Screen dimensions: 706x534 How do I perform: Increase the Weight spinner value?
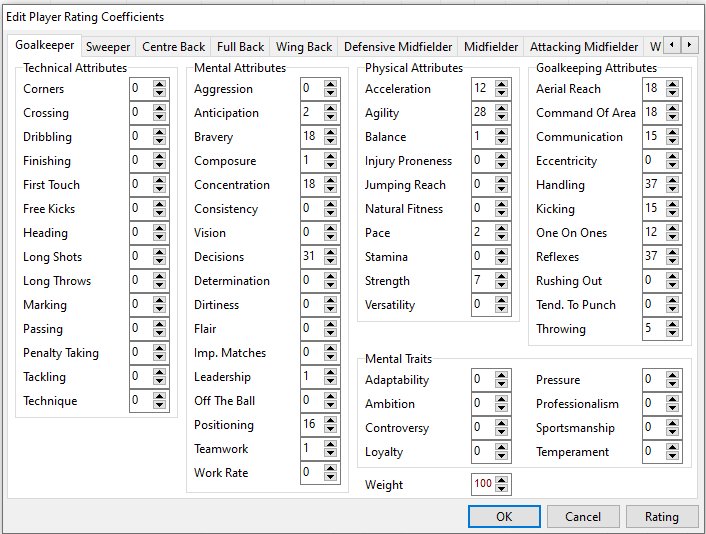501,480
